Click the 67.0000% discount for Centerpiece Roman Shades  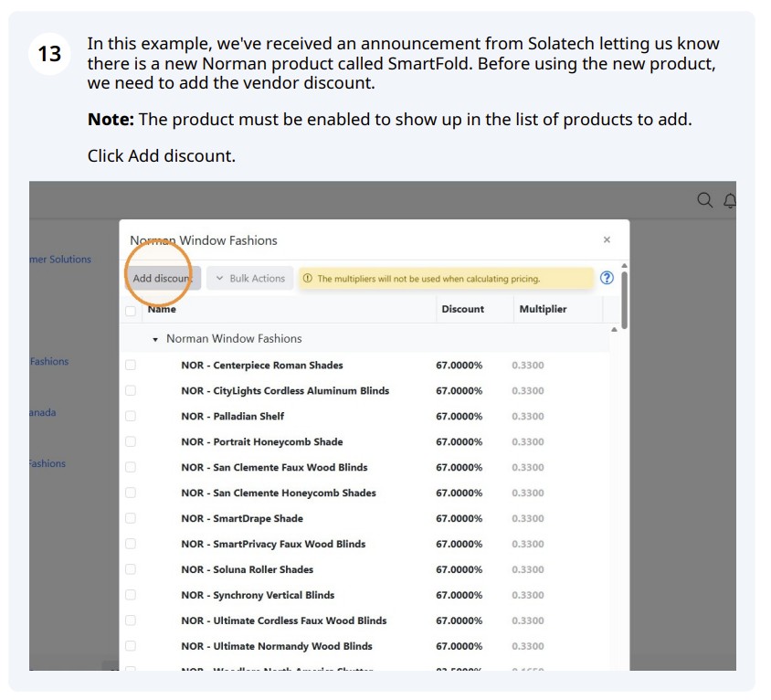459,365
